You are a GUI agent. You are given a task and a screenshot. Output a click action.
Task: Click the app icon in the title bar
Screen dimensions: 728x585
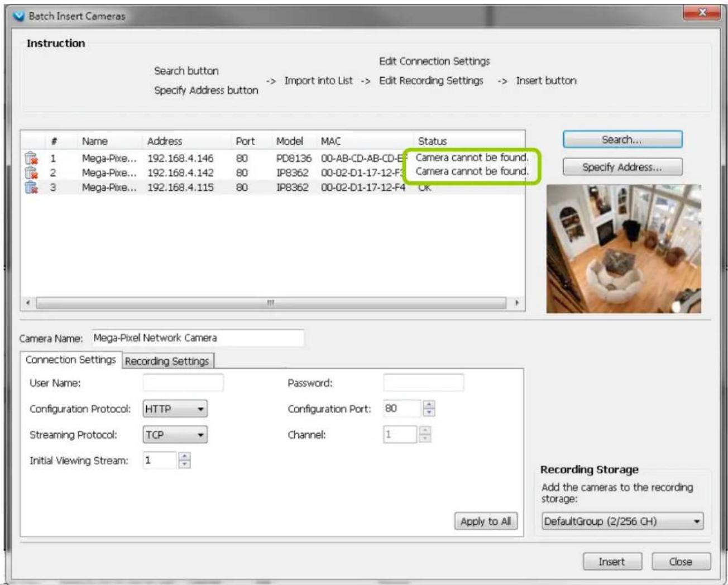tap(19, 16)
